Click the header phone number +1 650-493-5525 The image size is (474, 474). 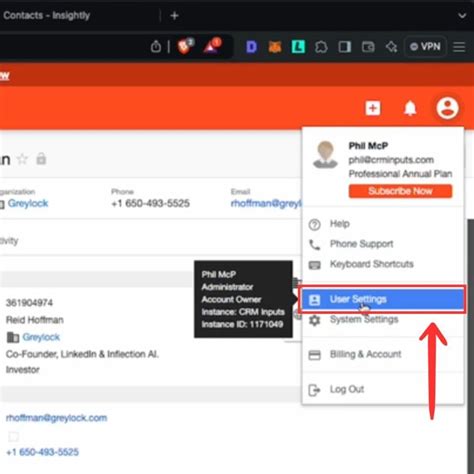[x=150, y=203]
